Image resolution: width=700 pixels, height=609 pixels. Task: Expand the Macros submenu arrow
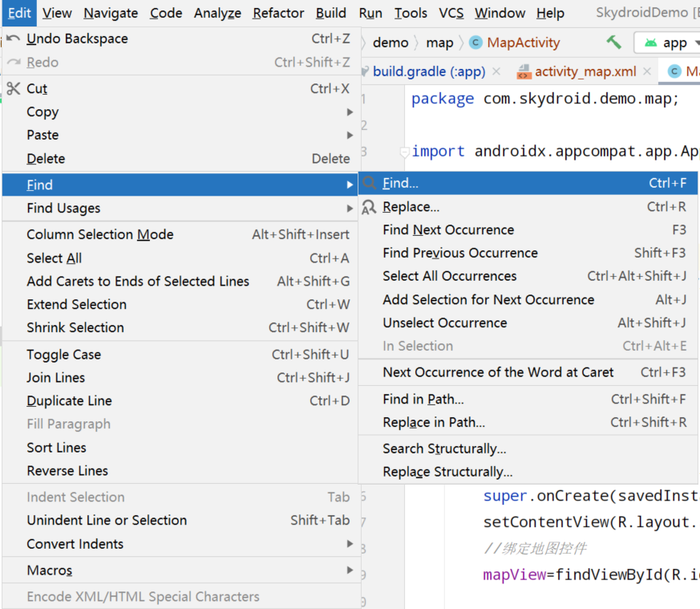coord(350,570)
